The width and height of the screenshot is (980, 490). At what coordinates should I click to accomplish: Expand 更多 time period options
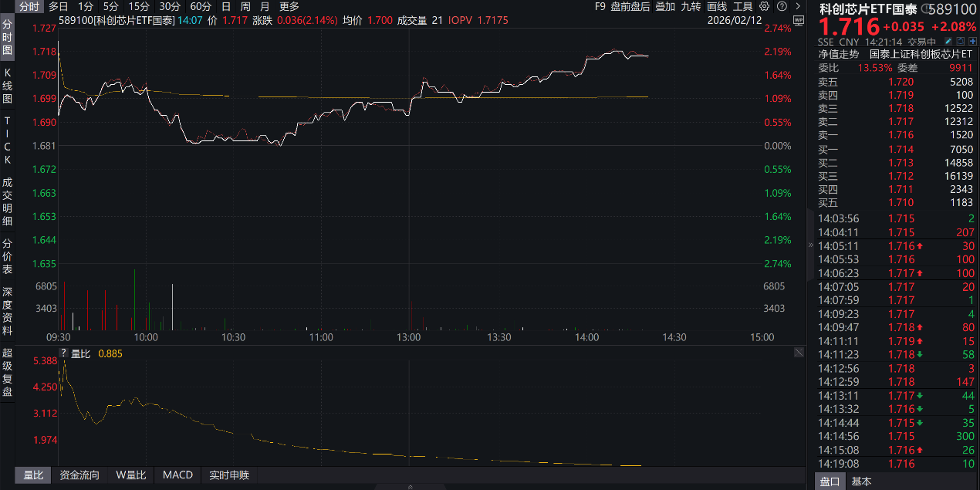[289, 6]
